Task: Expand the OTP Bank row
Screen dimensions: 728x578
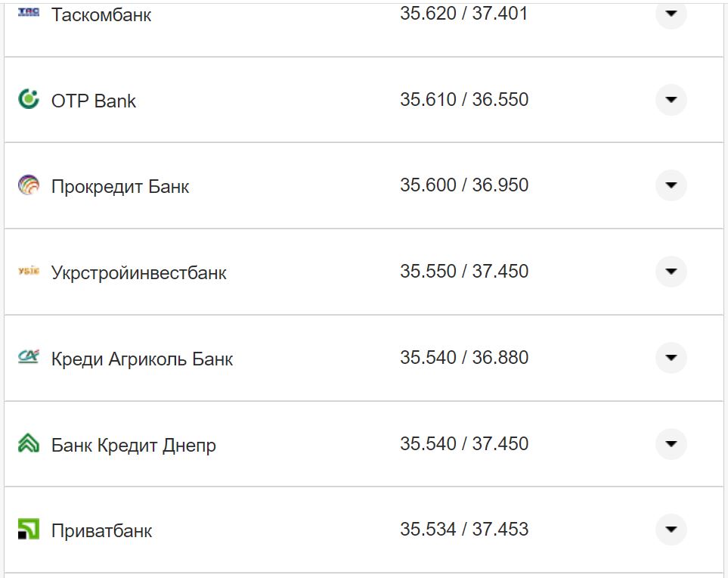Action: point(670,99)
